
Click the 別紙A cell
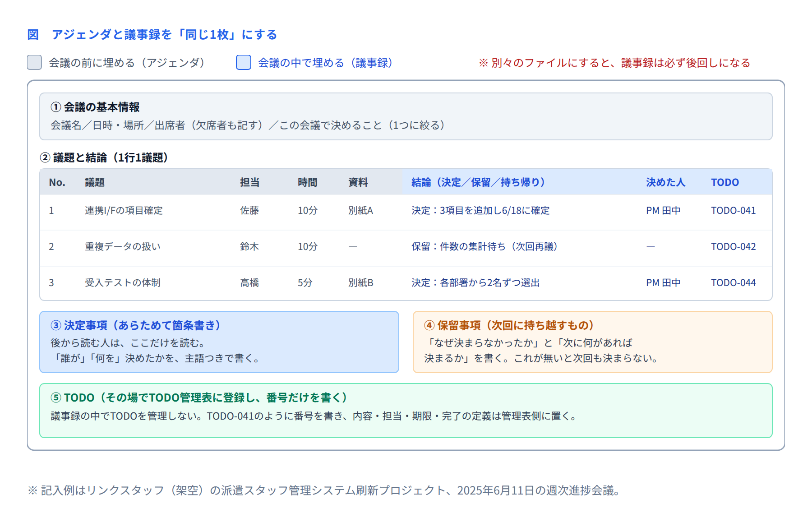361,210
